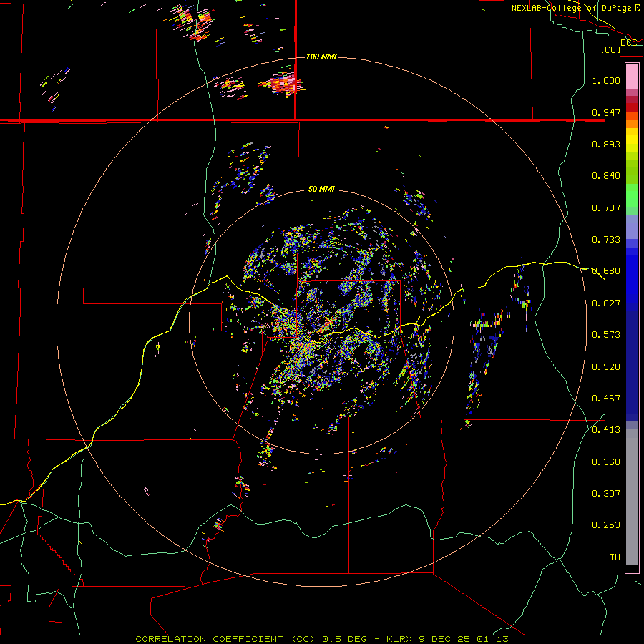The height and width of the screenshot is (644, 644).
Task: Select the 0.520 scale label
Action: pyautogui.click(x=606, y=367)
